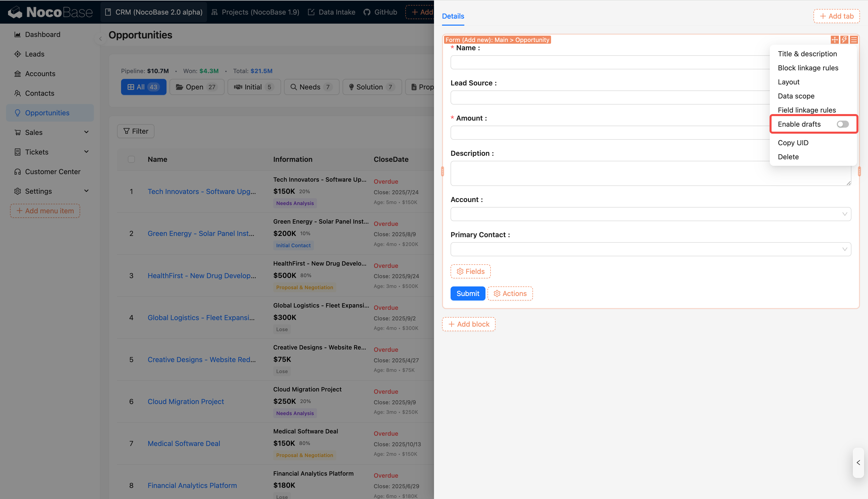
Task: Open the Primary Contact dropdown
Action: coord(650,249)
